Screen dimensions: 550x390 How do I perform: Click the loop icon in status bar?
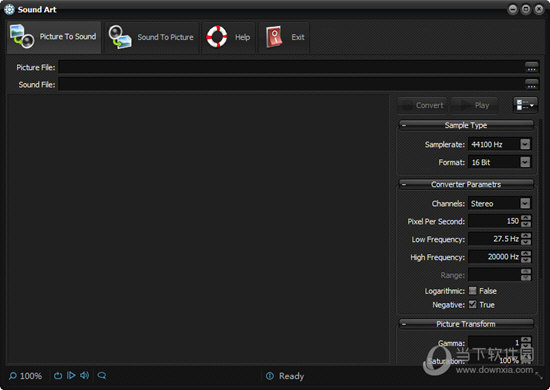[58, 376]
